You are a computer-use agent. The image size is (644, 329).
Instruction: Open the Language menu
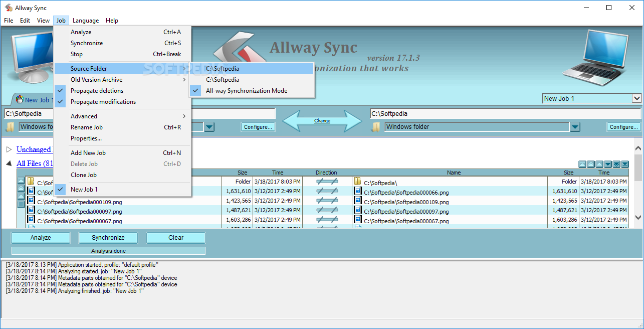[86, 21]
